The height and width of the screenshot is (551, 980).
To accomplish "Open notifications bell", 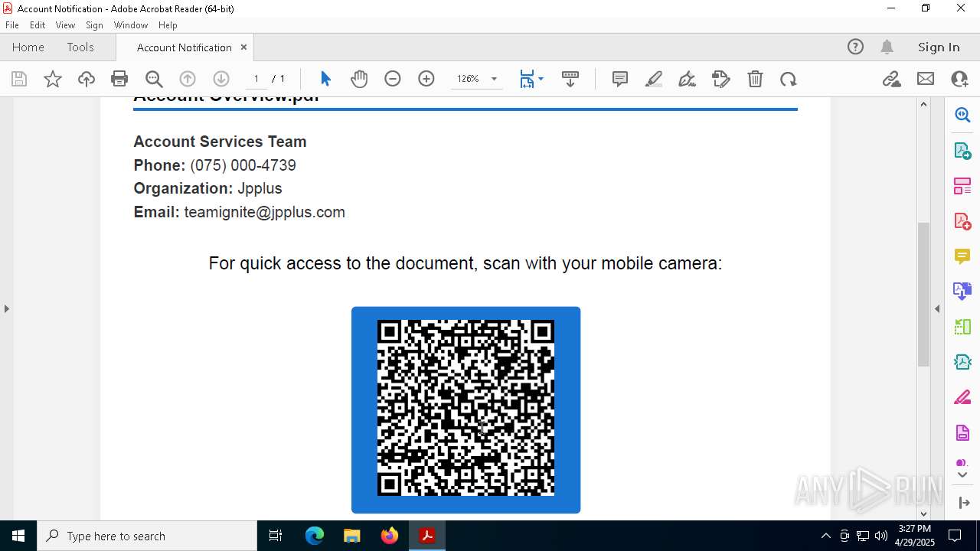I will [887, 47].
